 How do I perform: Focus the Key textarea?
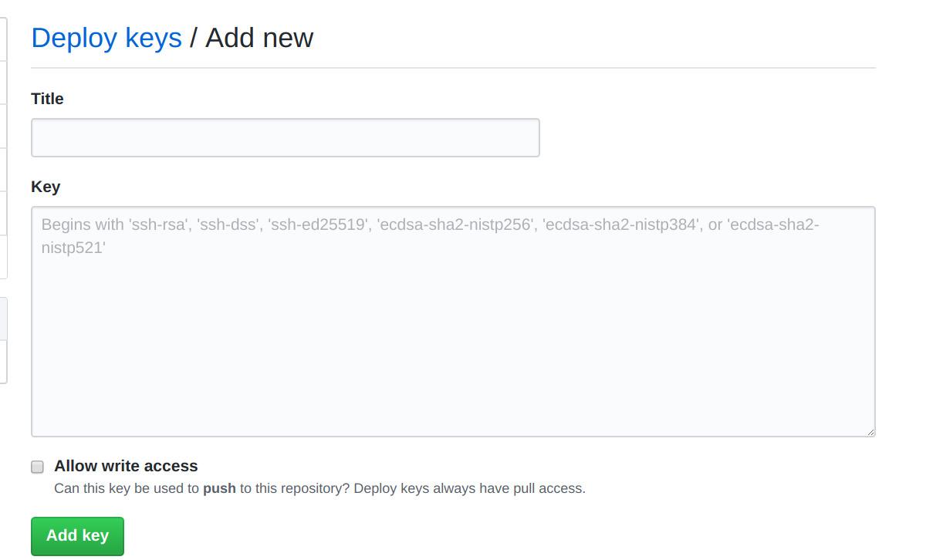pyautogui.click(x=453, y=322)
